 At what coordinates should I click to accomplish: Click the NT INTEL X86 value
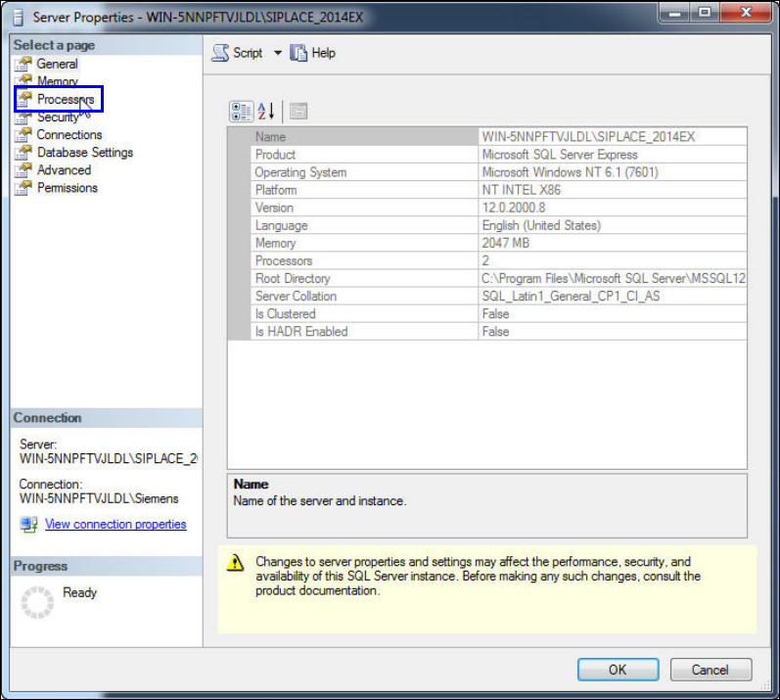coord(522,190)
